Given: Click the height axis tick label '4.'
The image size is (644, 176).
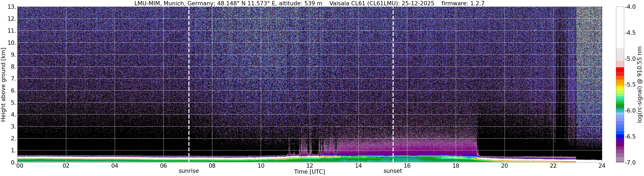Looking at the screenshot, I should pos(13,115).
